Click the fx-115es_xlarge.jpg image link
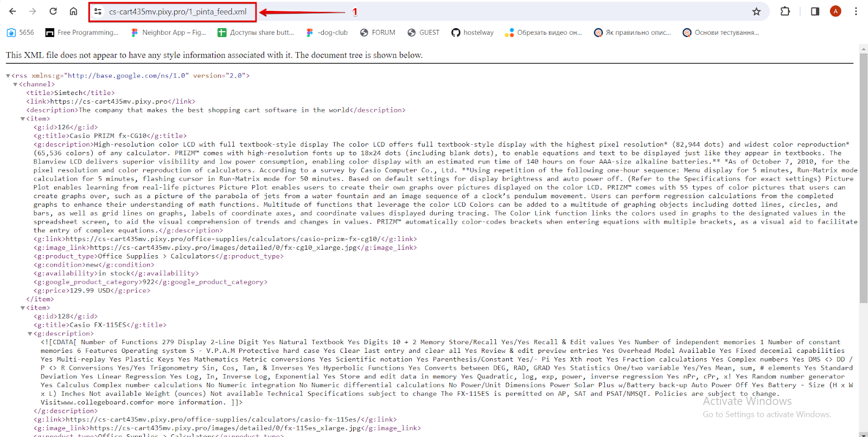 (x=226, y=428)
